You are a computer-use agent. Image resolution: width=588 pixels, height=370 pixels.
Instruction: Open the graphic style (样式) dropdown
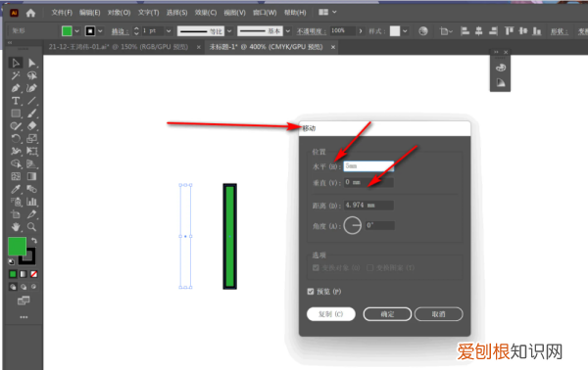point(405,31)
